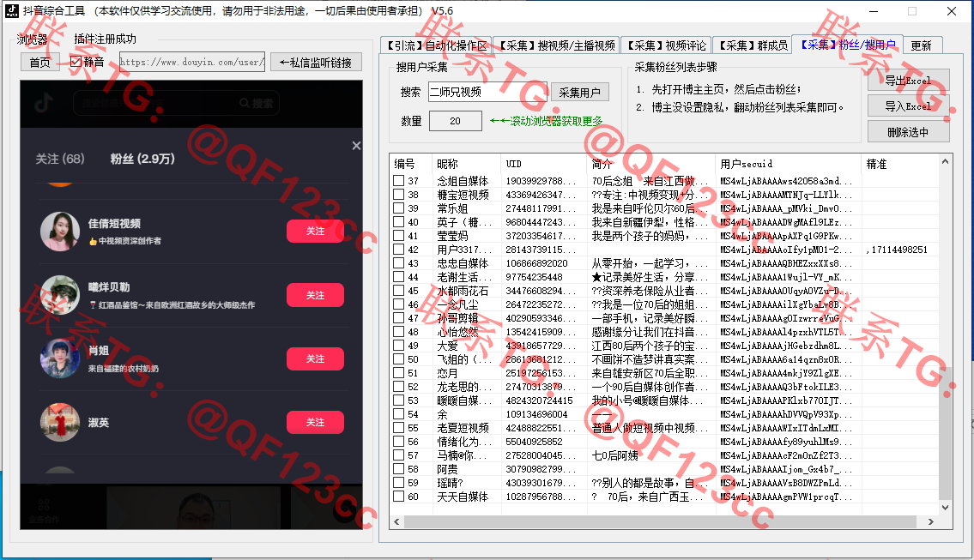
Task: Click 精准 cell ,17114498251
Action: click(897, 250)
